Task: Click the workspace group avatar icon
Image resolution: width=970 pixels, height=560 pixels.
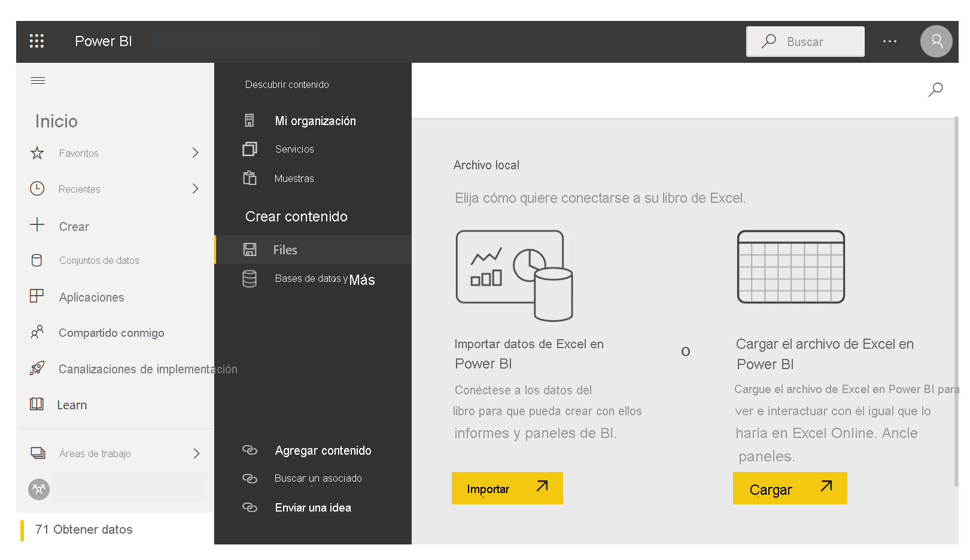Action: [39, 489]
